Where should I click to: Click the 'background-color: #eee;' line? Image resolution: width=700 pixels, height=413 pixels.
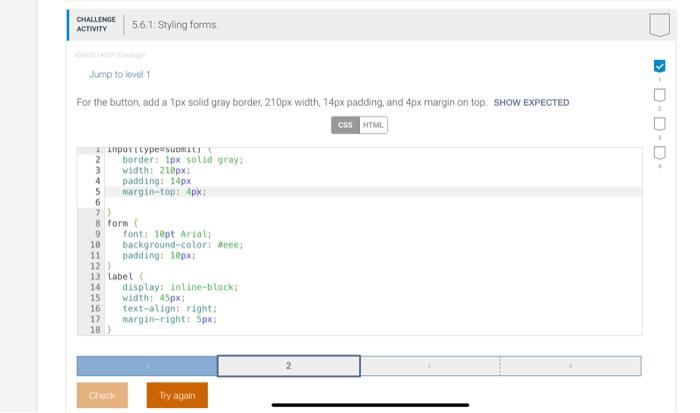[183, 245]
